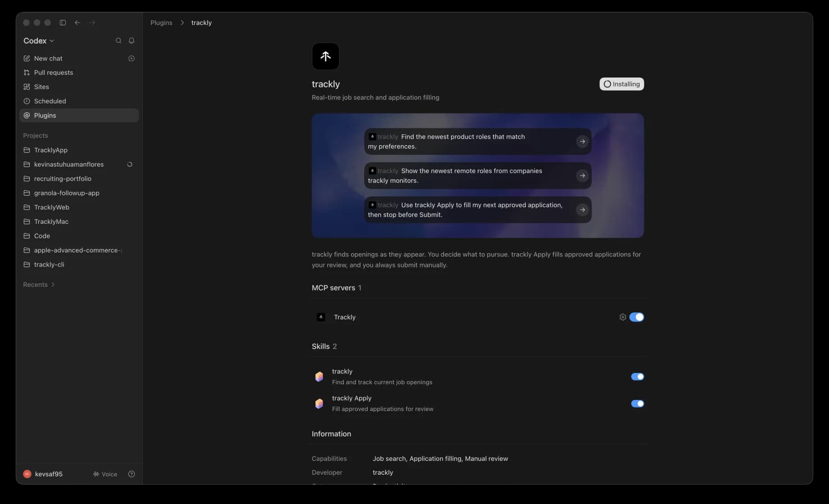Click the Projects section header
The image size is (829, 504).
pos(36,136)
